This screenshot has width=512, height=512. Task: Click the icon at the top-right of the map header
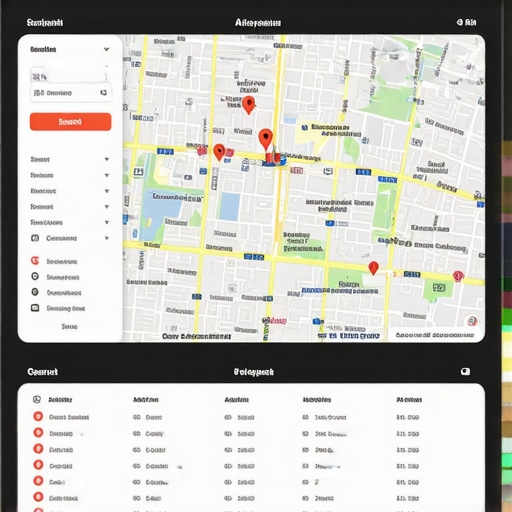pyautogui.click(x=460, y=22)
